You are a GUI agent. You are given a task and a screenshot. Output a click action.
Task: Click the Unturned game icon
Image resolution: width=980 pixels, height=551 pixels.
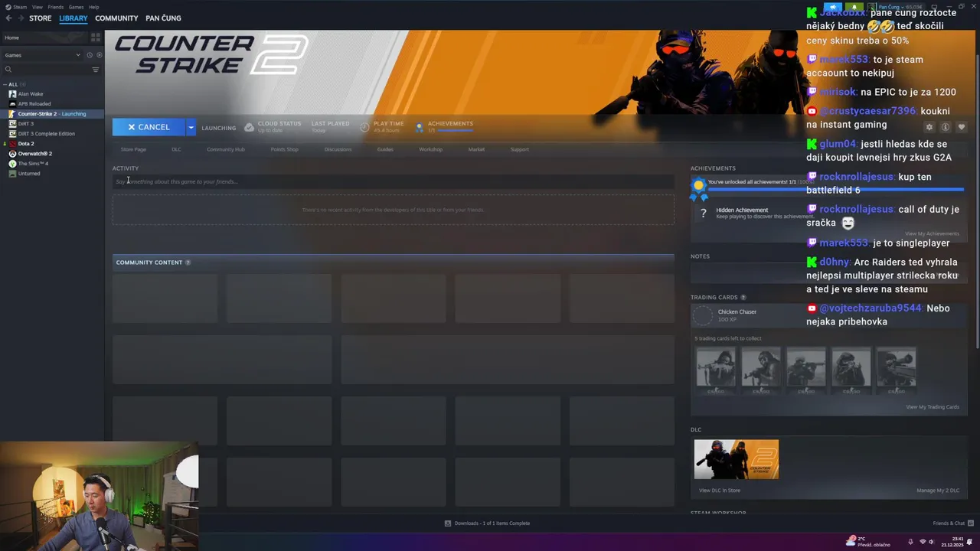pos(12,174)
